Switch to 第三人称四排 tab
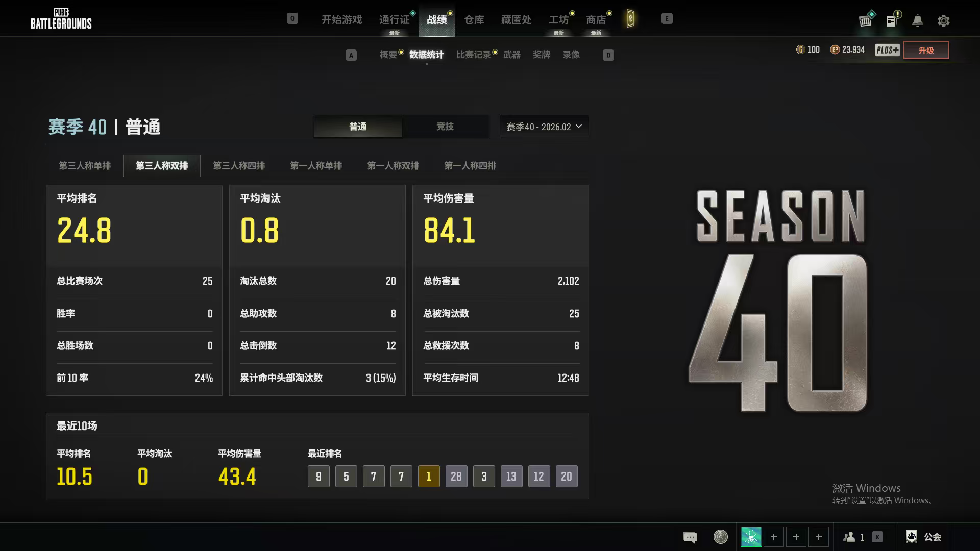The width and height of the screenshot is (980, 551). [x=239, y=166]
